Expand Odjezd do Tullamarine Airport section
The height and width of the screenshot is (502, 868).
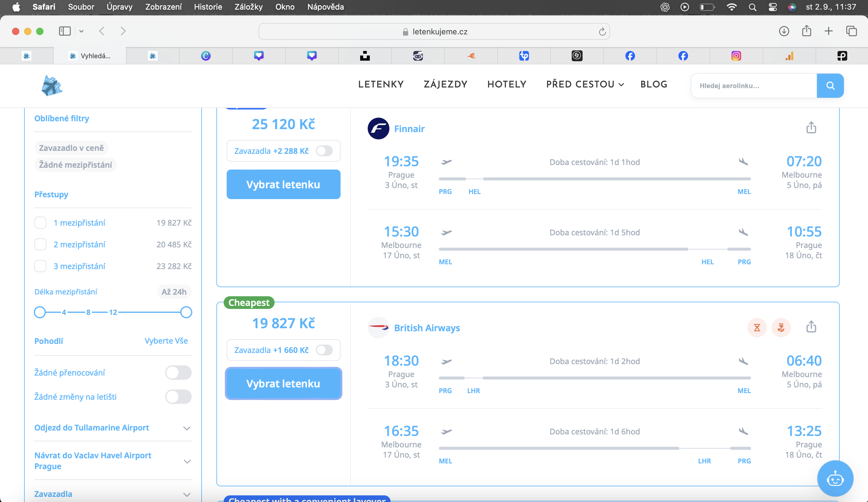click(x=113, y=428)
